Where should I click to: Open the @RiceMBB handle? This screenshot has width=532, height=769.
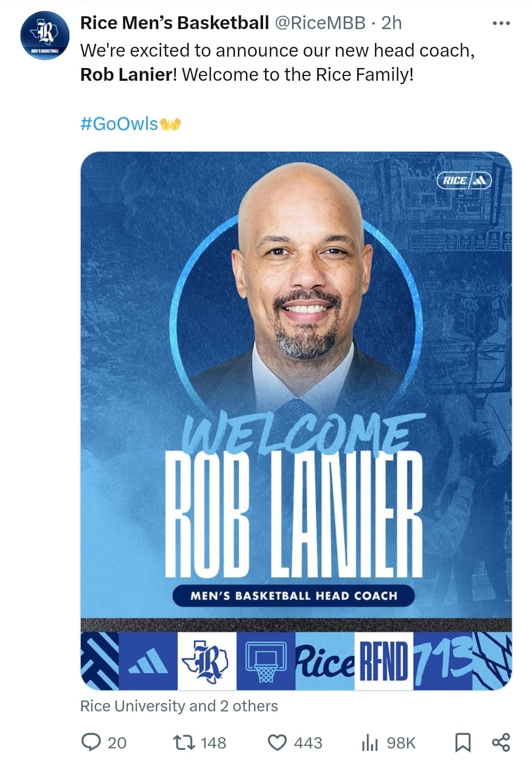click(320, 23)
